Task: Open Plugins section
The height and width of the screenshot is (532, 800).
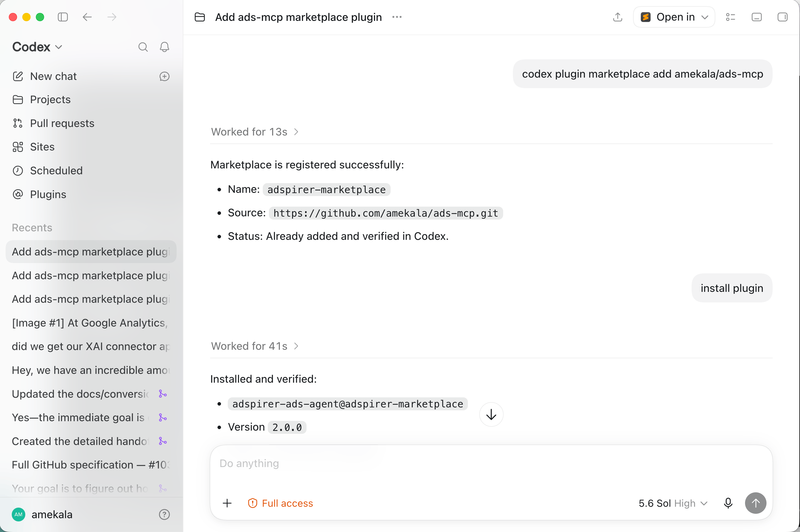Action: 48,194
